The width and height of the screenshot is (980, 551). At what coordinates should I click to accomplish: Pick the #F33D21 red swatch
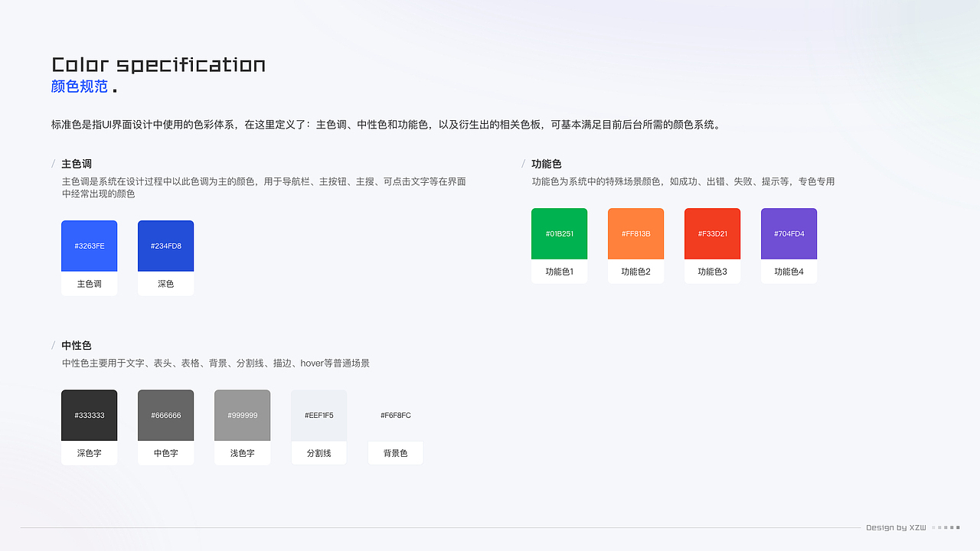pos(712,233)
